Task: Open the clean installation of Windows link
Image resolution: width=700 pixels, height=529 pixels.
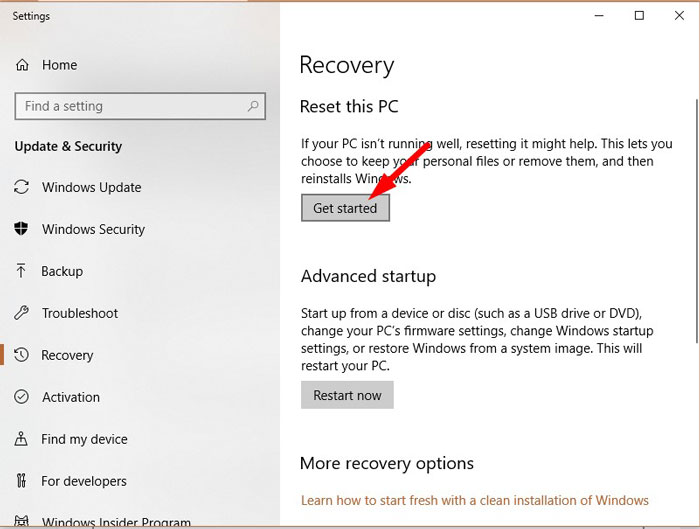Action: coord(475,500)
